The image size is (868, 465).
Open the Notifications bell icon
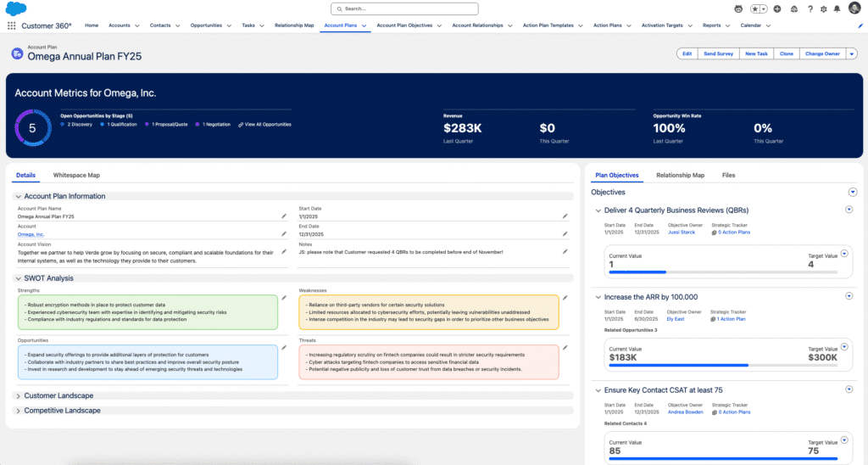pyautogui.click(x=837, y=8)
